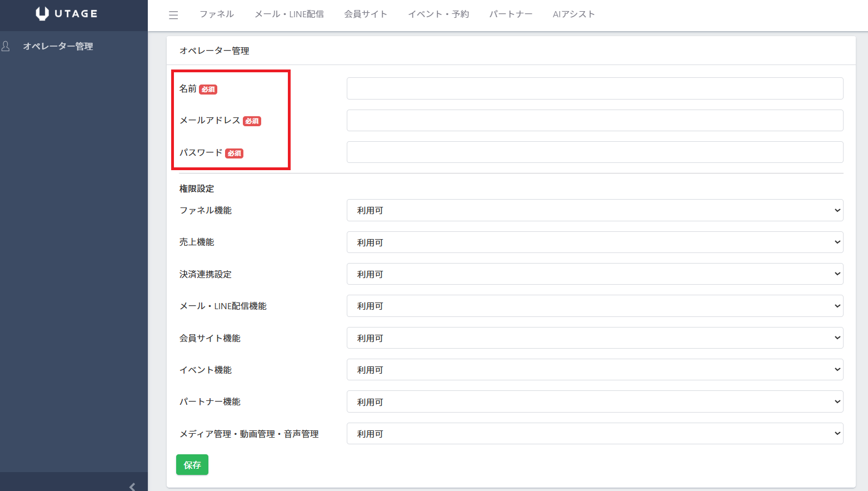This screenshot has width=868, height=491.
Task: Expand the 売上機能 permission dropdown
Action: [595, 242]
